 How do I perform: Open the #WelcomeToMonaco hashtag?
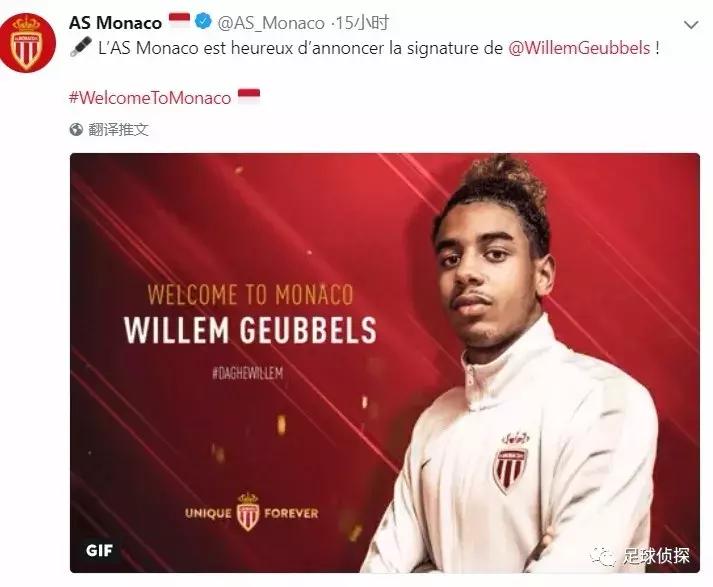point(150,98)
